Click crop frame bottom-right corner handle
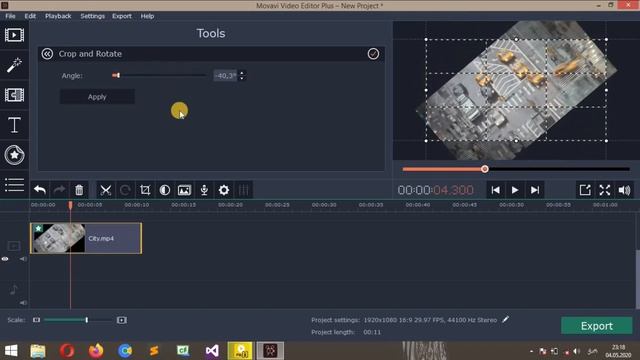 point(607,141)
